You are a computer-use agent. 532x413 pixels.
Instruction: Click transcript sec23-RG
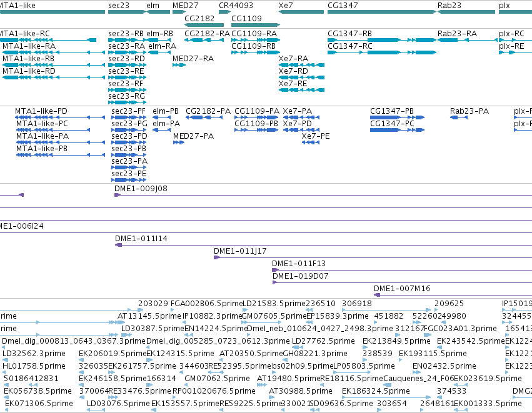128,102
